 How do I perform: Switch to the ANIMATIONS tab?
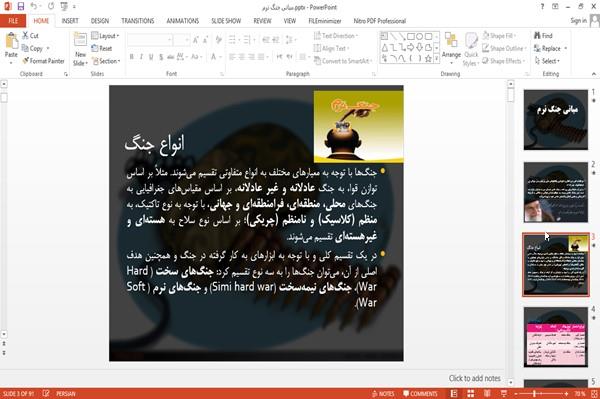coord(183,21)
